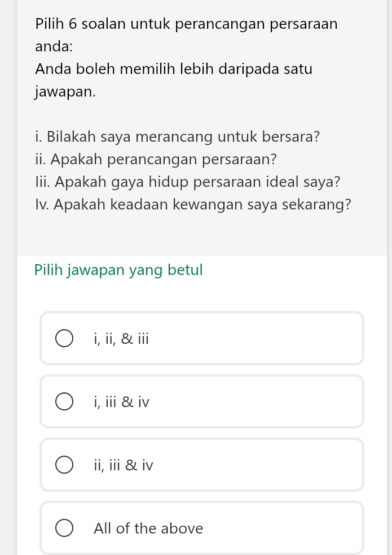Click statement "Bilakah saya merancang untuk bersara?"
The height and width of the screenshot is (555, 392).
pyautogui.click(x=183, y=137)
